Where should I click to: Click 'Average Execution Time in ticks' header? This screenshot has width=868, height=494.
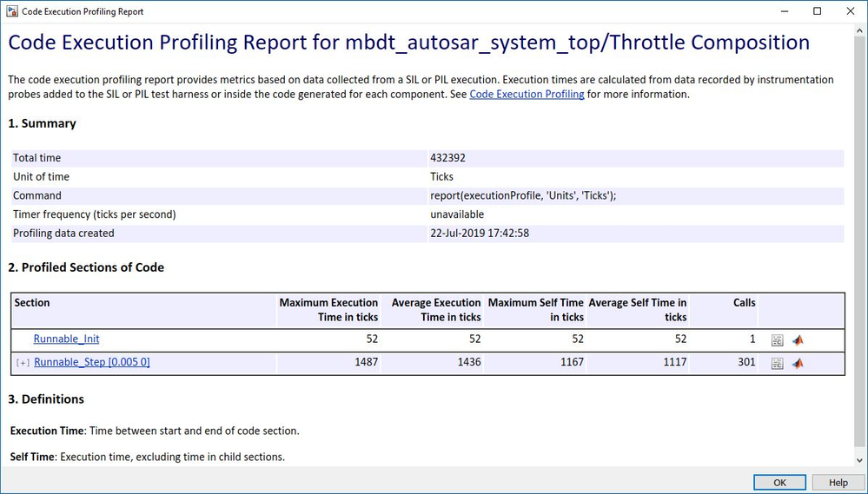(x=436, y=310)
